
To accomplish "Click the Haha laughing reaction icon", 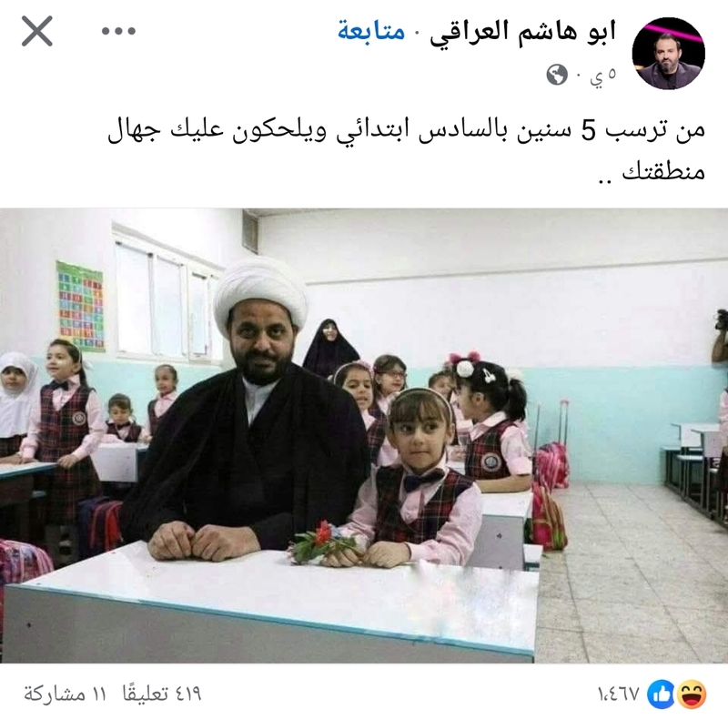I will 692,694.
